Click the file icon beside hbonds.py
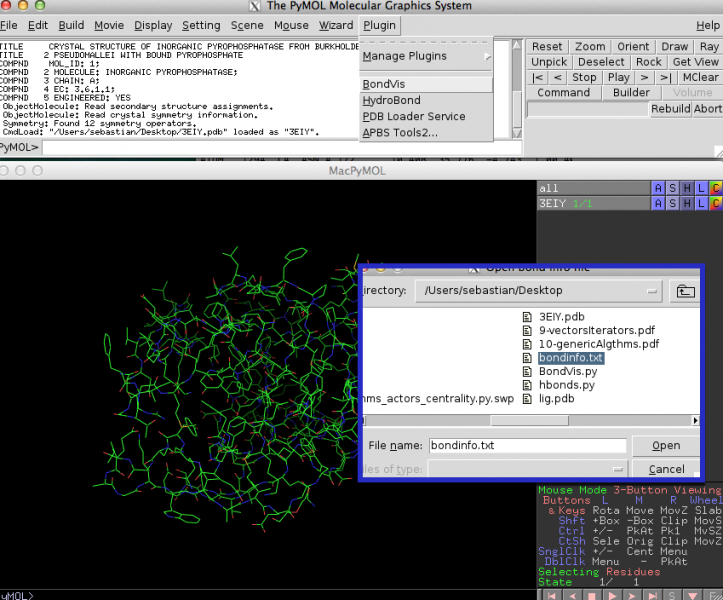 point(528,385)
